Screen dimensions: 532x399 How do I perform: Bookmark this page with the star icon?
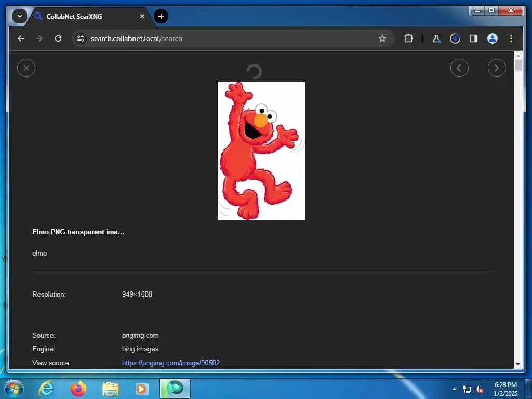coord(382,38)
